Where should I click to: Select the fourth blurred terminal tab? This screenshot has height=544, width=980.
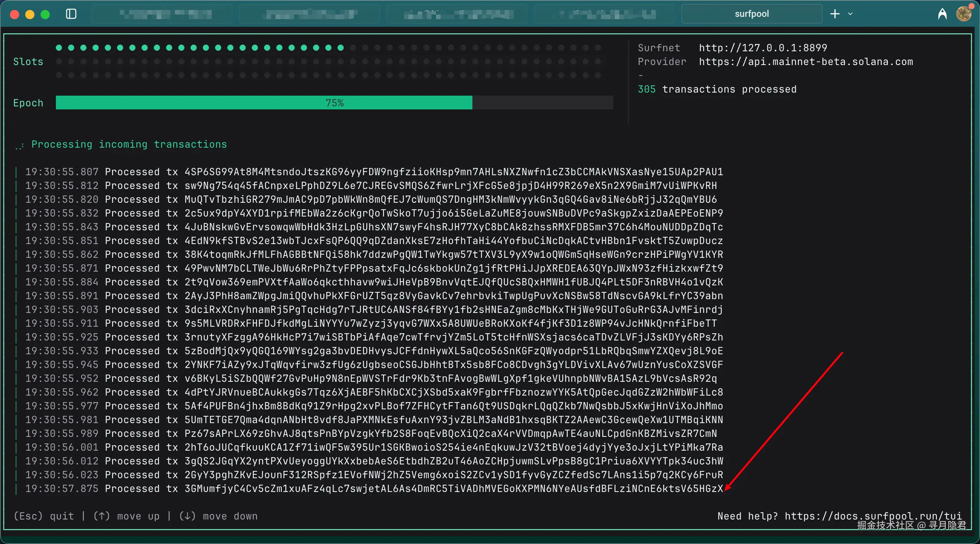click(x=604, y=14)
